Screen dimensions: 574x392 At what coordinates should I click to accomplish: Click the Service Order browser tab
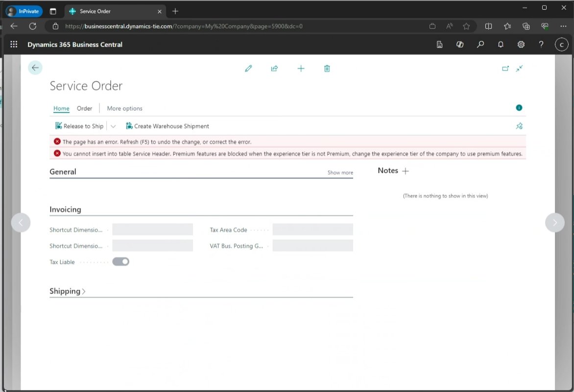(115, 11)
